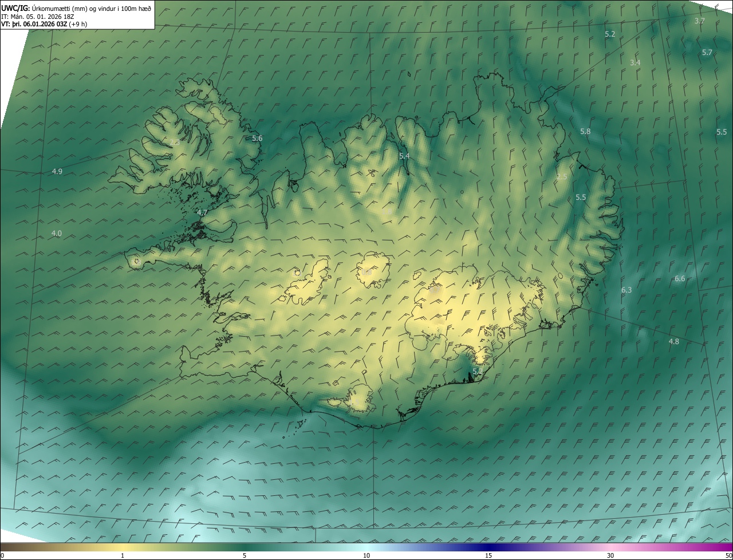The height and width of the screenshot is (560, 733).
Task: Click the color scale tick label 50
Action: tap(728, 555)
